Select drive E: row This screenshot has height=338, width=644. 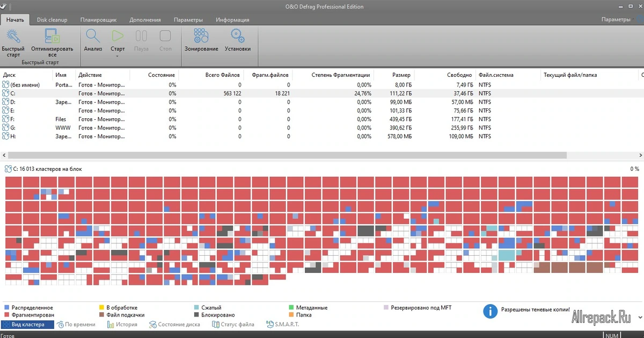tap(322, 111)
